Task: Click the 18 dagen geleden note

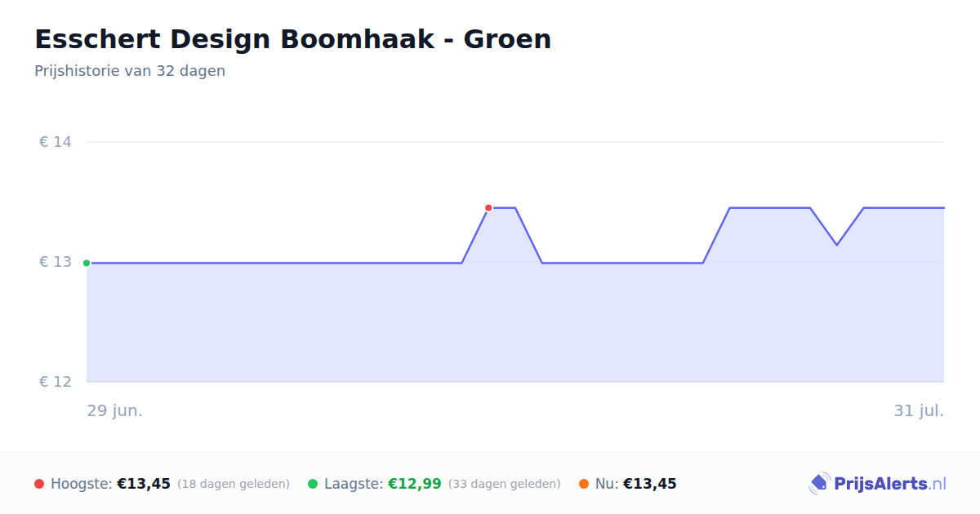Action: 234,484
